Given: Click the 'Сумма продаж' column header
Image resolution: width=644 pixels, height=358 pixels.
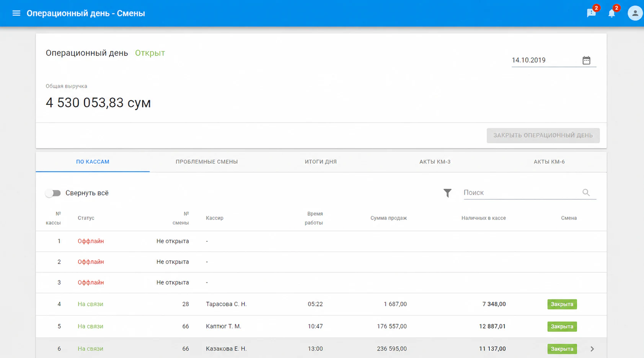Looking at the screenshot, I should [x=388, y=218].
